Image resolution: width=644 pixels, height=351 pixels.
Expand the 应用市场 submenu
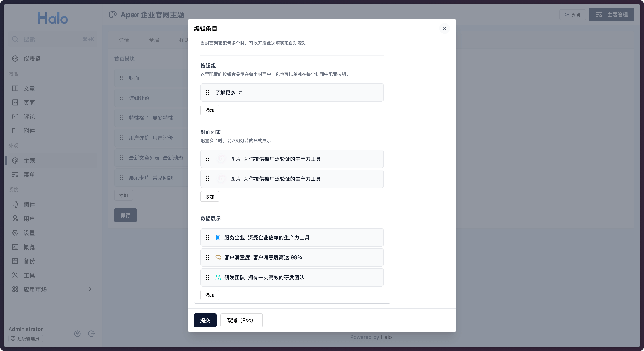[x=90, y=289]
